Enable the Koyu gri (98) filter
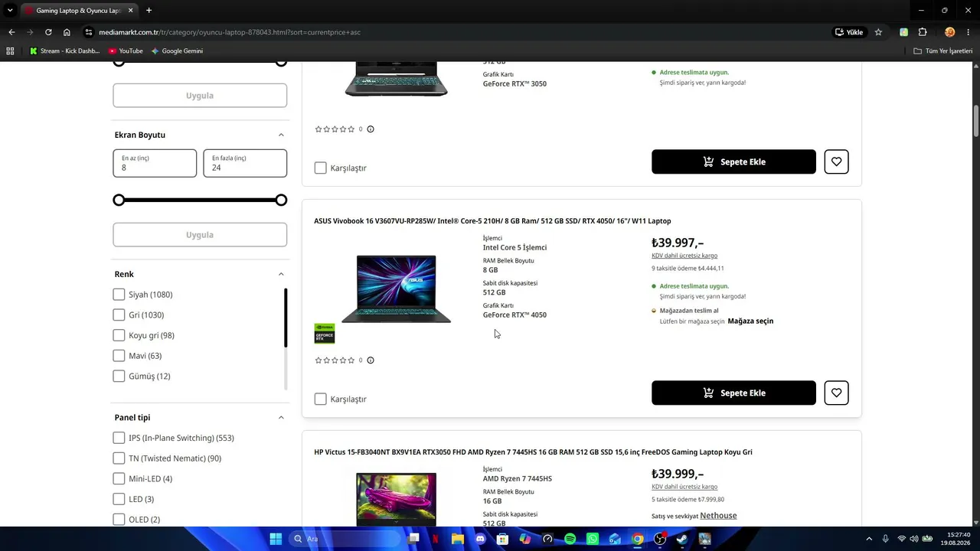This screenshot has height=551, width=980. [x=119, y=335]
